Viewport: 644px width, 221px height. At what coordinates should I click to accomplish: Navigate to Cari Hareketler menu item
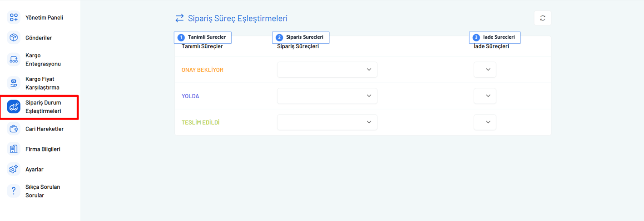point(45,129)
